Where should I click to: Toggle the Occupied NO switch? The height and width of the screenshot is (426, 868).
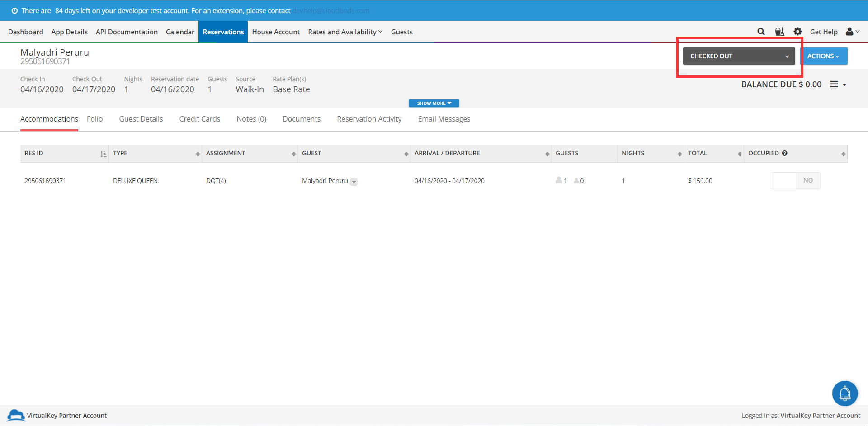tap(796, 181)
